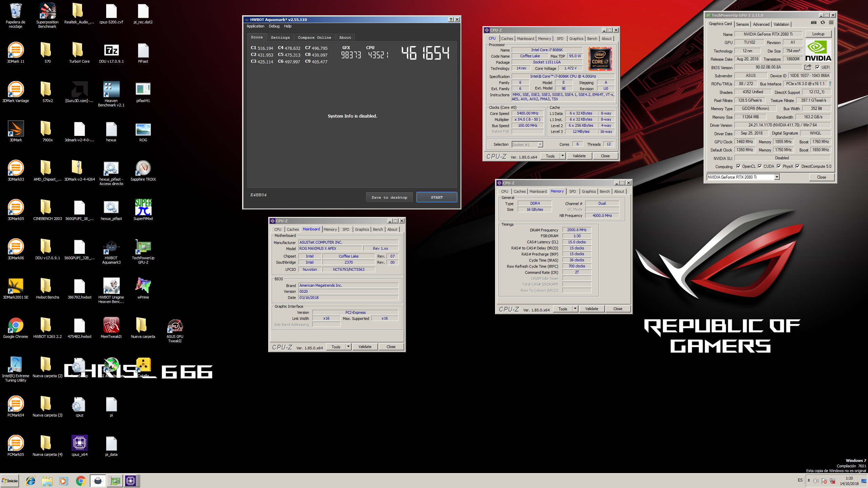Image resolution: width=868 pixels, height=488 pixels.
Task: Click Validate in CPU-Z CPU window
Action: point(579,156)
